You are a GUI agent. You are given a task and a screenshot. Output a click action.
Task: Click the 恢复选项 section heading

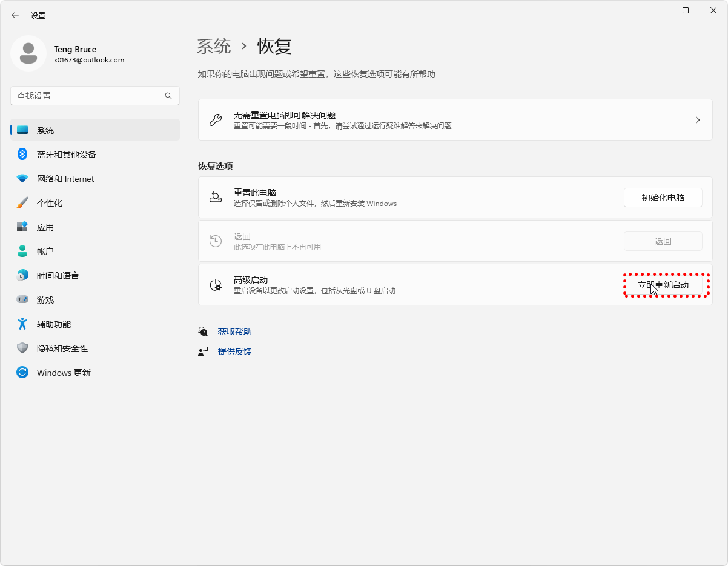click(x=215, y=166)
